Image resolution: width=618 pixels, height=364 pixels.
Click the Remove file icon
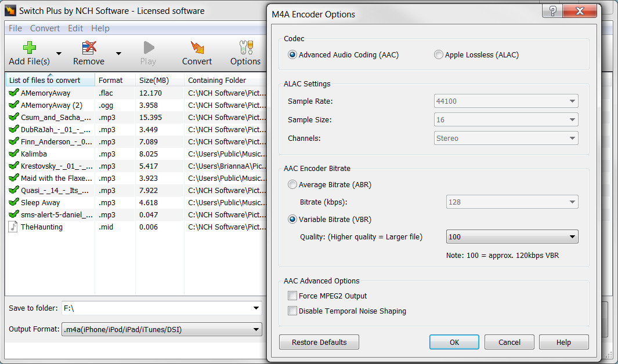click(88, 46)
